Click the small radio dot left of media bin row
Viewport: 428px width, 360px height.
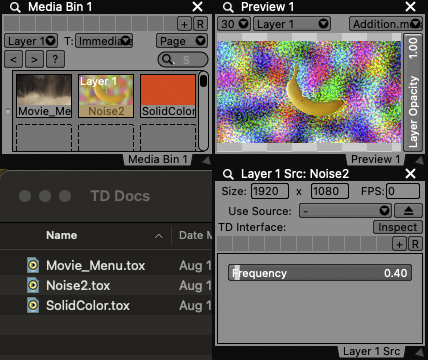8,111
